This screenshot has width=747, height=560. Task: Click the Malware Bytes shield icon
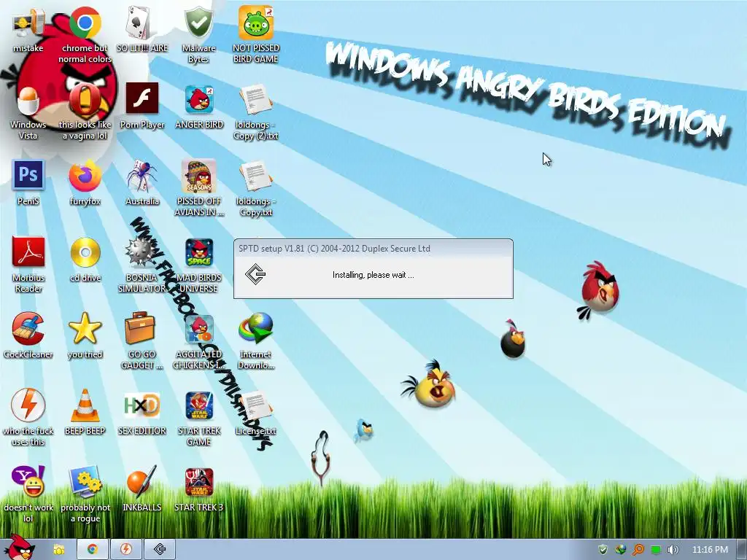click(x=198, y=35)
